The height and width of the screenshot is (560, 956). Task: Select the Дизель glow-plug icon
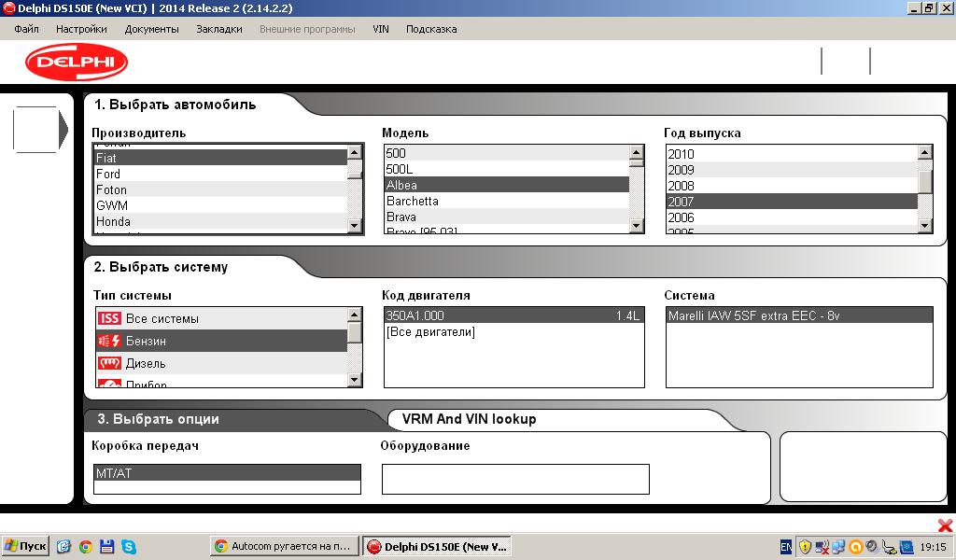coord(110,363)
